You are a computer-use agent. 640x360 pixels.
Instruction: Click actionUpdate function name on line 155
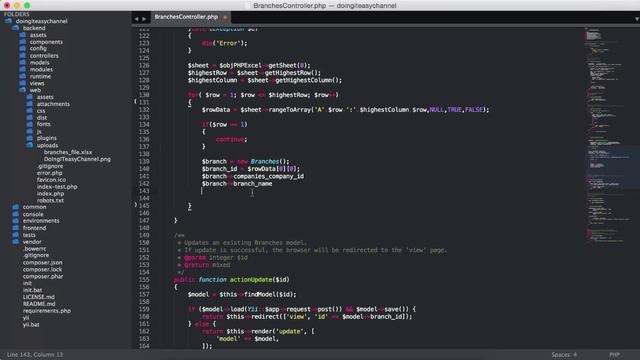pos(251,280)
